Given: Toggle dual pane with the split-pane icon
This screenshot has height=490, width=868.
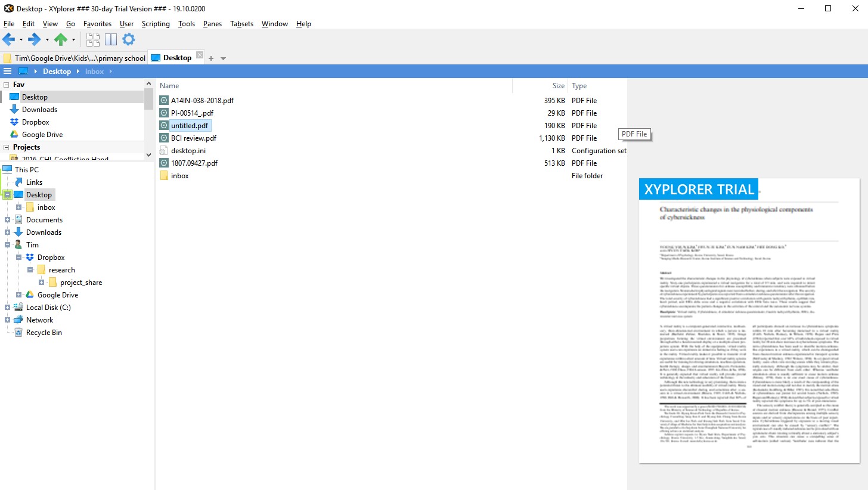Looking at the screenshot, I should coord(111,39).
